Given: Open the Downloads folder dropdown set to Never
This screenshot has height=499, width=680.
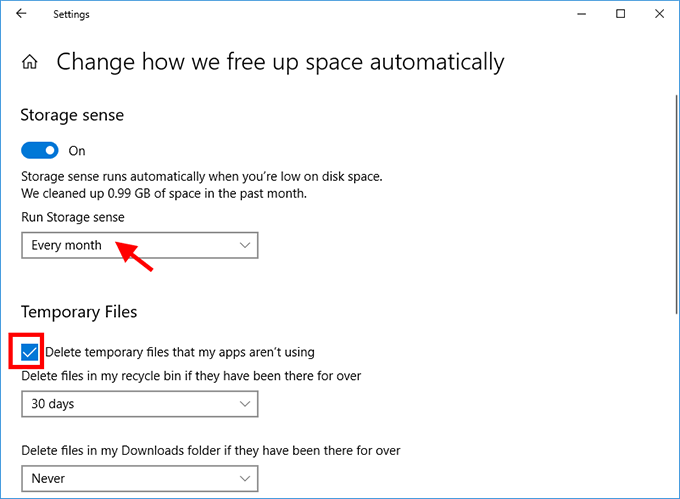Looking at the screenshot, I should click(x=140, y=479).
